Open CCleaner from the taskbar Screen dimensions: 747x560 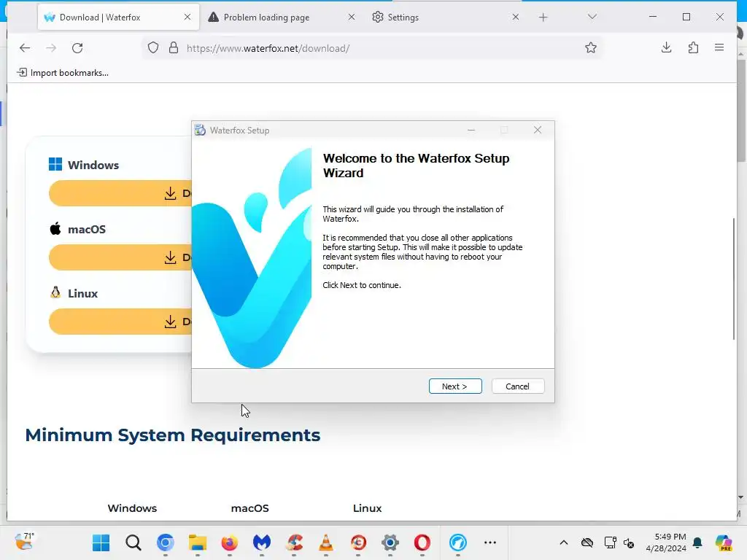[x=294, y=542]
